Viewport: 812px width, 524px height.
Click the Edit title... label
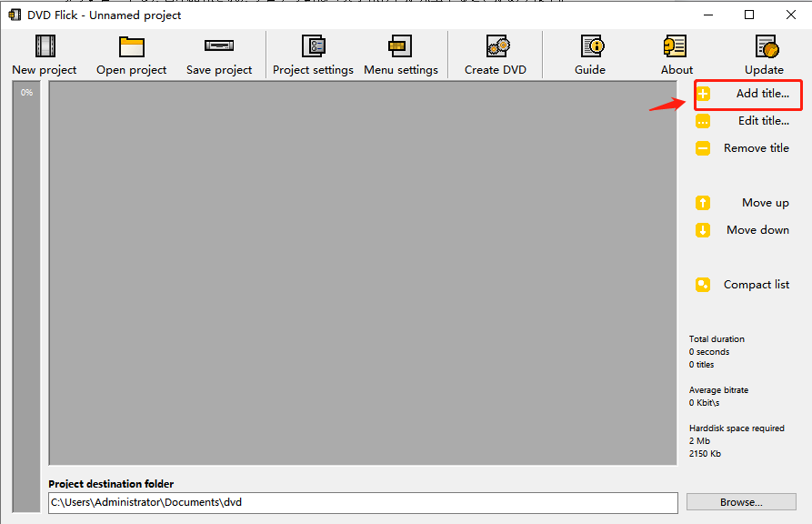764,121
